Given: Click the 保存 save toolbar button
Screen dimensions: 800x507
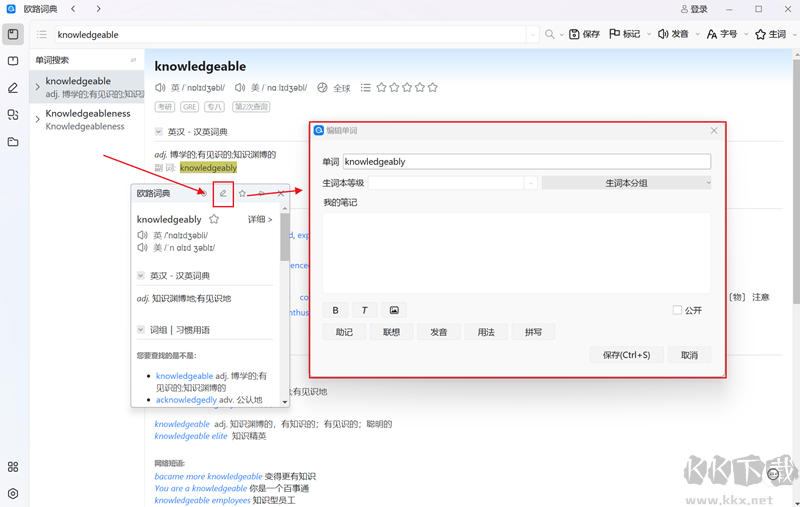Looking at the screenshot, I should 584,34.
